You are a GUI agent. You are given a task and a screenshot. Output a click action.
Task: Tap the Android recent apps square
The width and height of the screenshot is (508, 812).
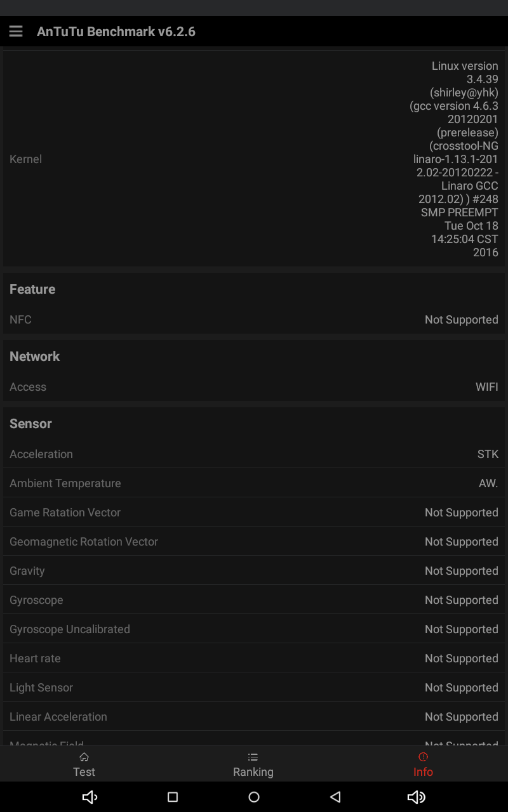pos(173,797)
